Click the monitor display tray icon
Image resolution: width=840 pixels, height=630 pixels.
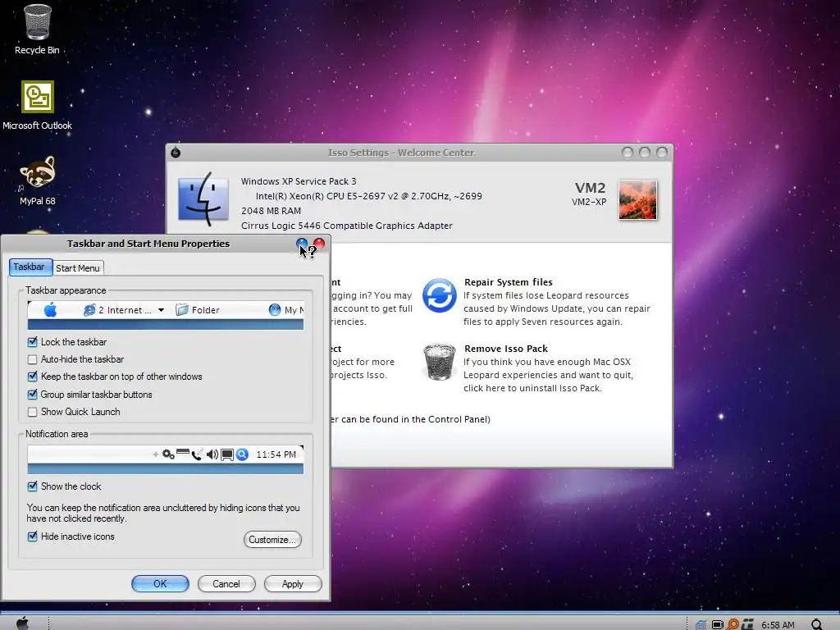coord(717,624)
